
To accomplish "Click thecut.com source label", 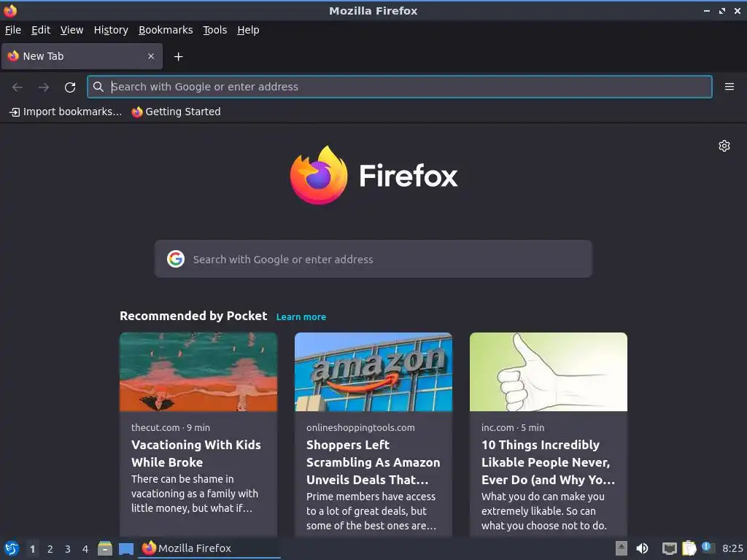I will pyautogui.click(x=155, y=427).
